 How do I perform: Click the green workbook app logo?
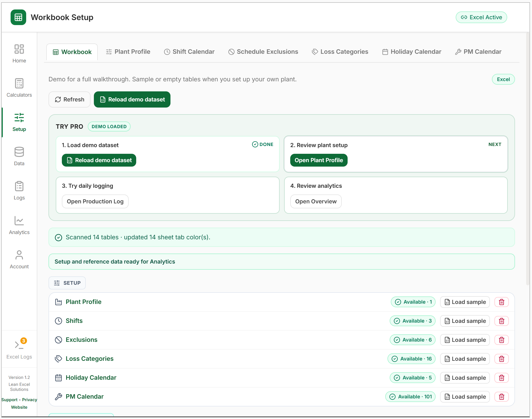(x=18, y=17)
